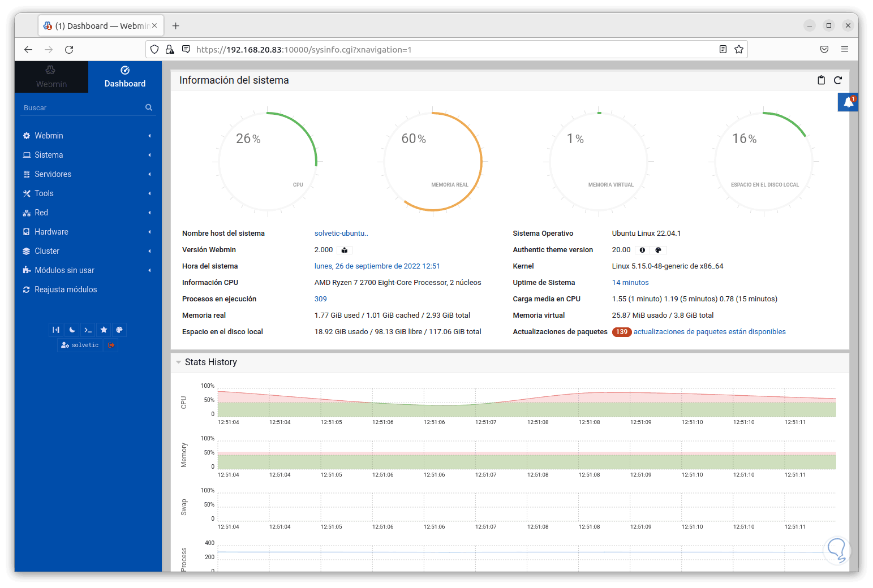Viewport: 873px width, 588px height.
Task: Click the Webmin version info icon button
Action: (x=345, y=250)
